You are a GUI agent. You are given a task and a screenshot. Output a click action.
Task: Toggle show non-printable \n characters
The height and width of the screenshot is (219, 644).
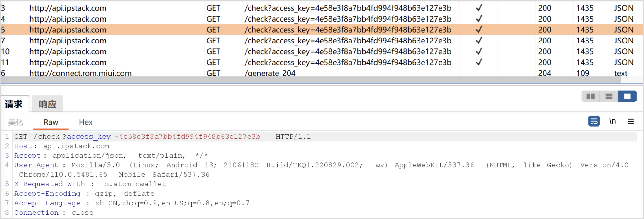(612, 121)
